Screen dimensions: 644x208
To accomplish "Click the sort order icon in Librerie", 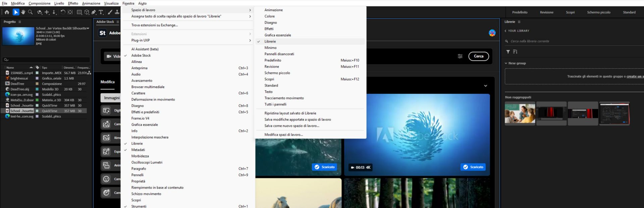I will (515, 52).
